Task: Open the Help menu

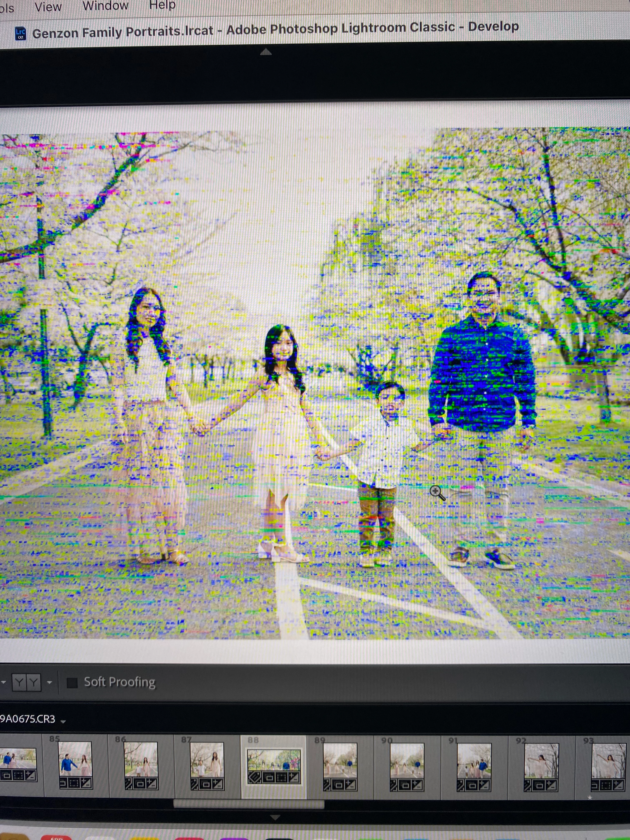Action: coord(162,5)
